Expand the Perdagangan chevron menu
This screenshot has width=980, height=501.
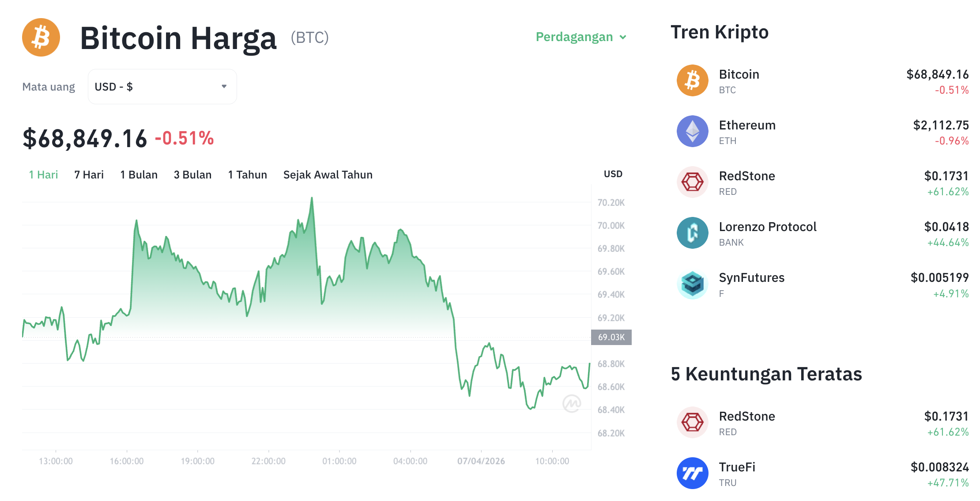click(622, 38)
